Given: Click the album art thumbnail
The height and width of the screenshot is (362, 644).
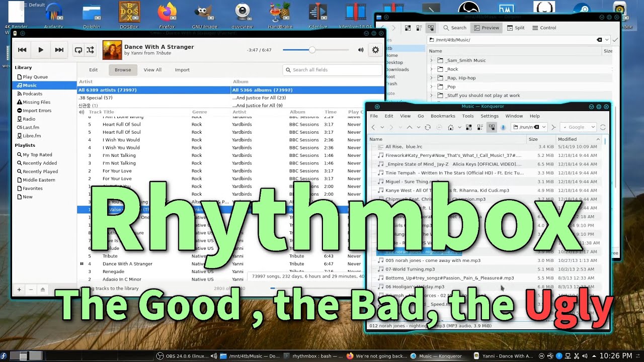Looking at the screenshot, I should [x=112, y=50].
